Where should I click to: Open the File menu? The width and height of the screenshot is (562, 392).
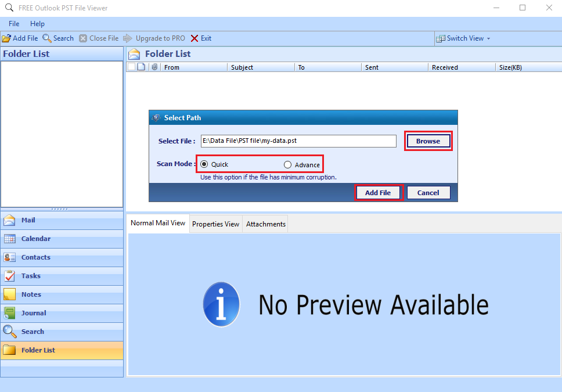pos(13,24)
